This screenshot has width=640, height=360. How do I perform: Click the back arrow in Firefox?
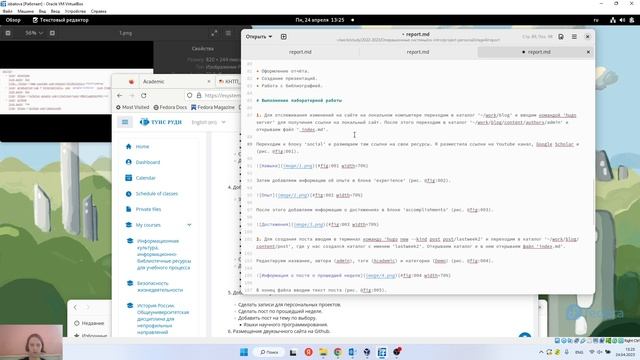pyautogui.click(x=120, y=96)
